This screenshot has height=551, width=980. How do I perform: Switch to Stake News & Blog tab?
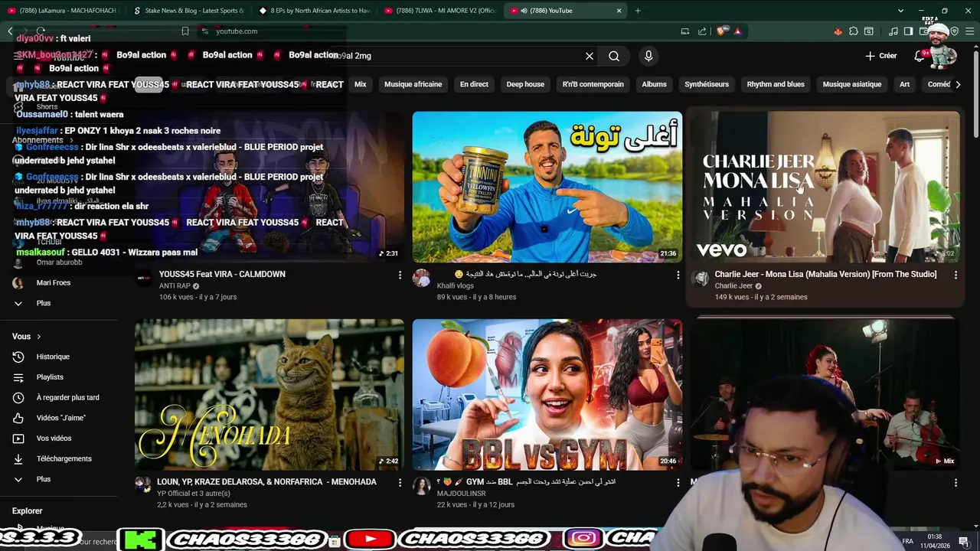pyautogui.click(x=188, y=11)
